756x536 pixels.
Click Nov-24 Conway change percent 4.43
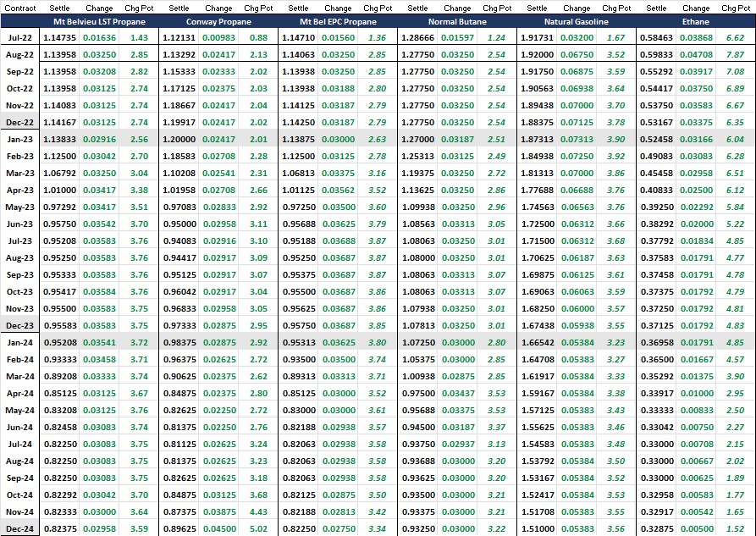pyautogui.click(x=258, y=512)
